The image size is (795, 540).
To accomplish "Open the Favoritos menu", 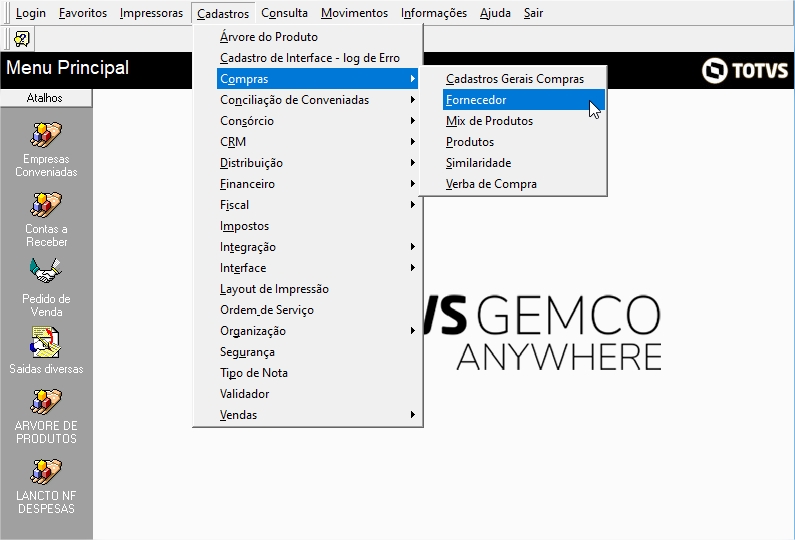I will [x=83, y=13].
